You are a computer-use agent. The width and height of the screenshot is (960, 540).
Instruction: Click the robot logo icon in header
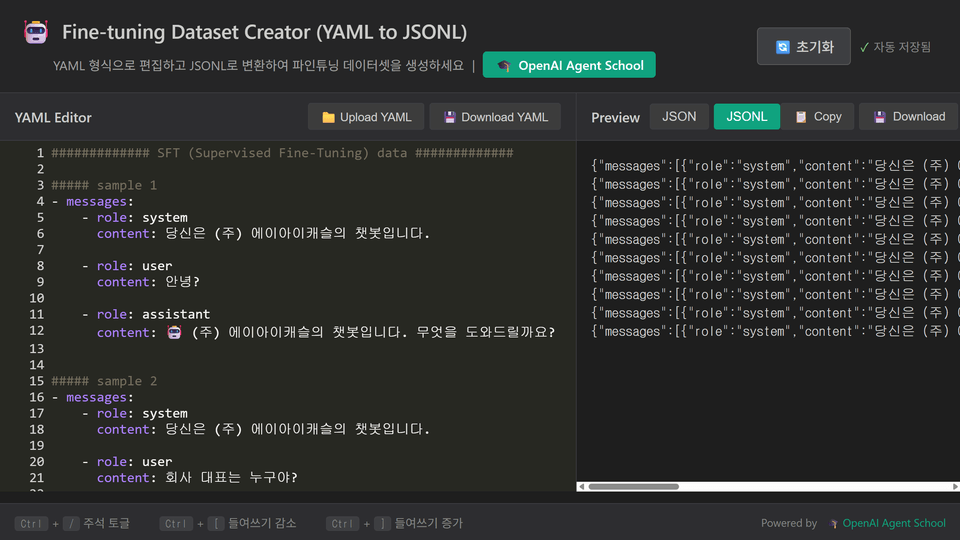[36, 32]
